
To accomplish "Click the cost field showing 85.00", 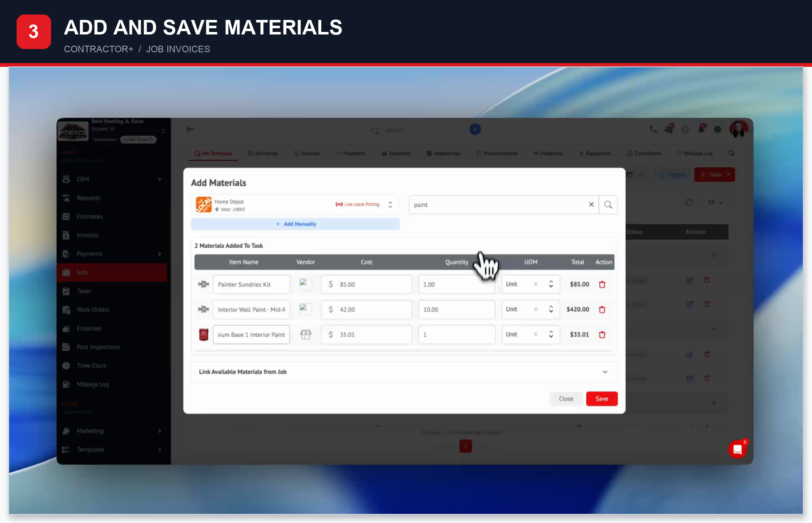I will tap(366, 284).
